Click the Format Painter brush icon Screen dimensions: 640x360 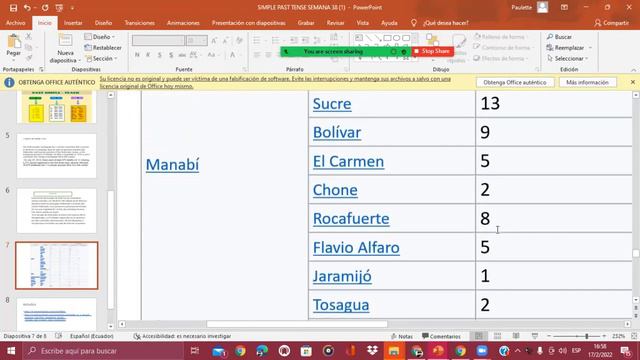tap(28, 58)
